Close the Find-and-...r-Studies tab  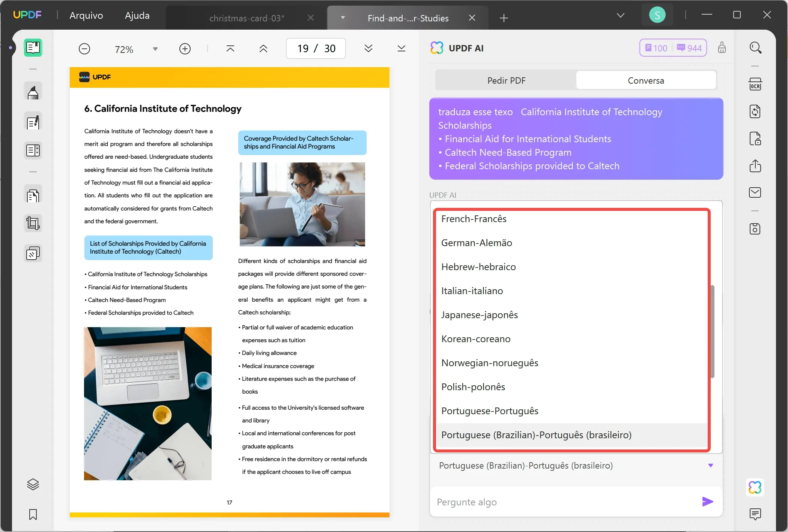472,18
